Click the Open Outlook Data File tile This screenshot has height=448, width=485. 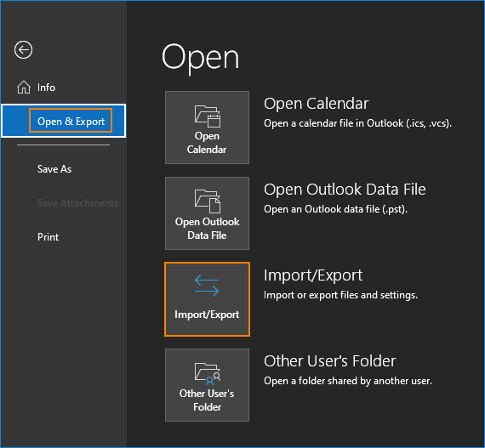(207, 213)
